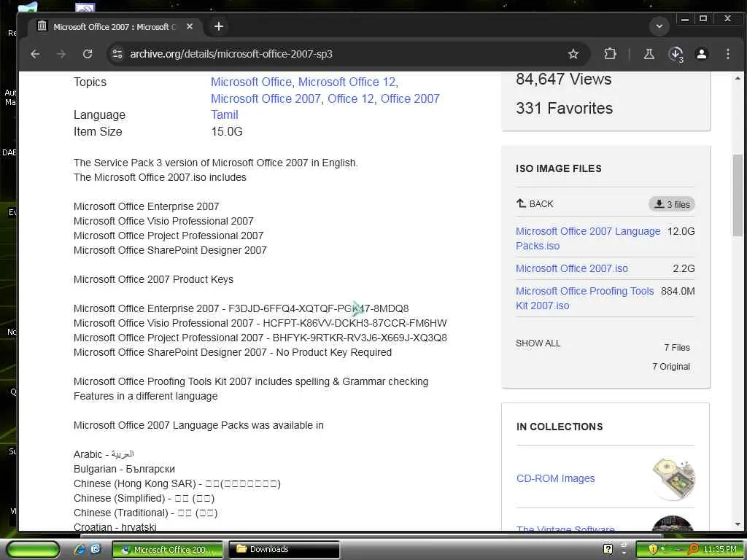Open the Extensions puzzle icon

610,54
